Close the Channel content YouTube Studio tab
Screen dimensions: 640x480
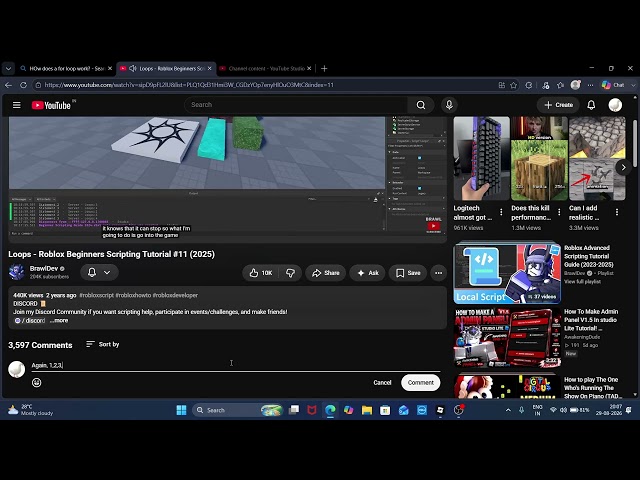pyautogui.click(x=309, y=69)
